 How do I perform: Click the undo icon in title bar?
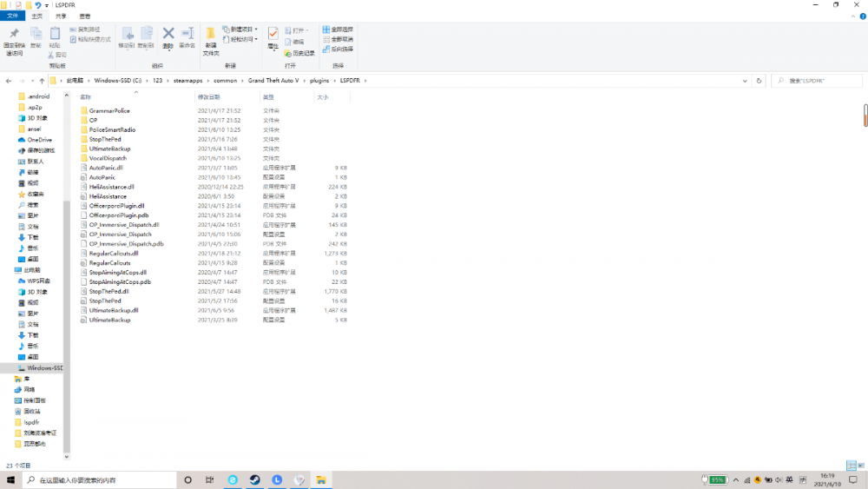[x=37, y=5]
